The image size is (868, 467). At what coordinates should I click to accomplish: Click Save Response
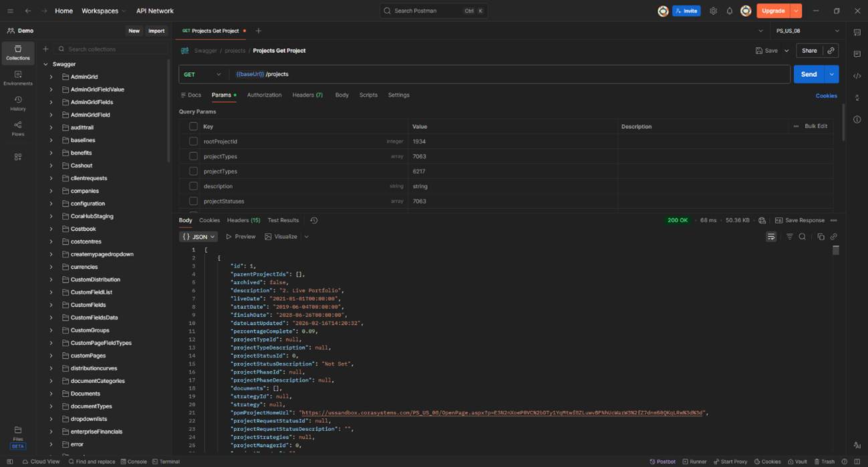pos(800,220)
